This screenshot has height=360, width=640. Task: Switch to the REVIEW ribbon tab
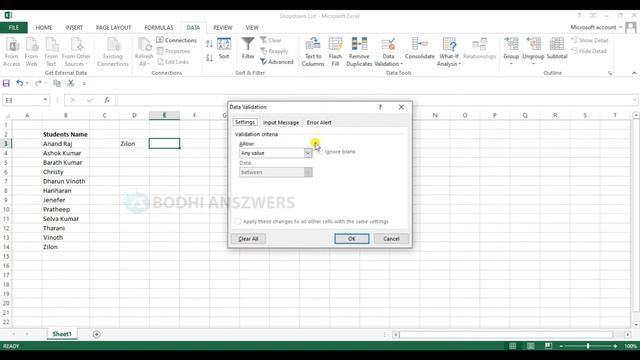pos(222,27)
